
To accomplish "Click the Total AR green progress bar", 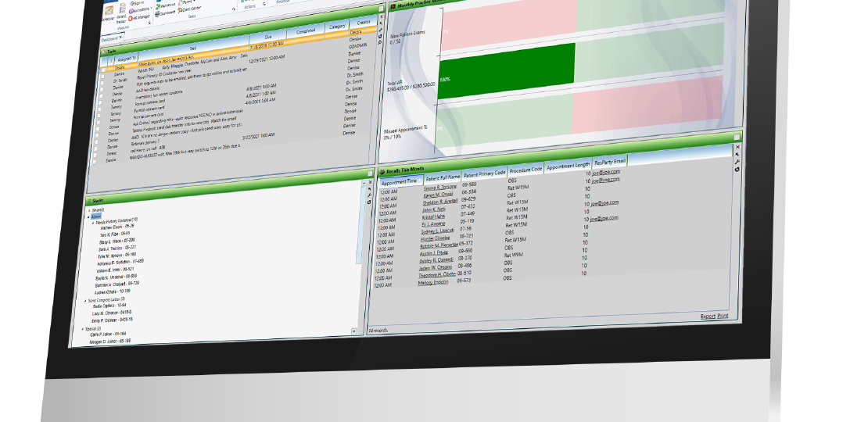I will pyautogui.click(x=507, y=72).
